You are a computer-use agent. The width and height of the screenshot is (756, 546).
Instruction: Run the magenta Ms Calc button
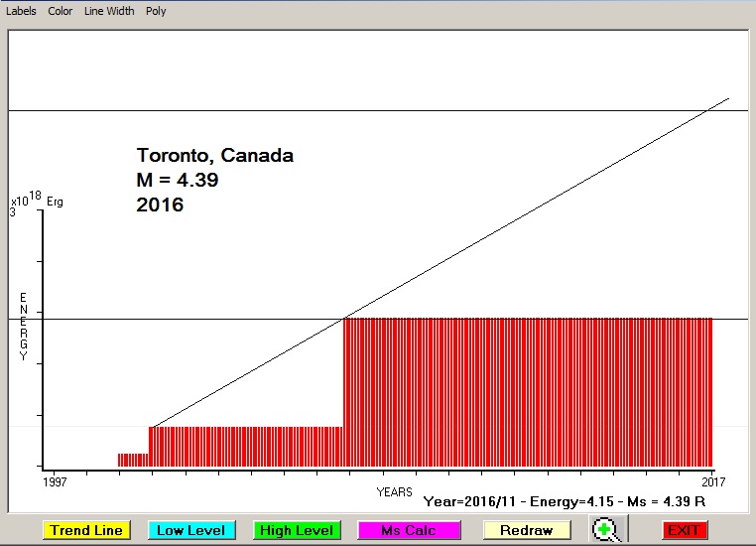pos(408,530)
